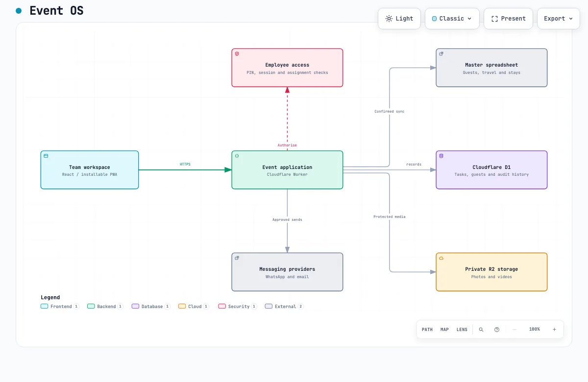588x382 pixels.
Task: Click the Security red legend swatch
Action: [222, 306]
